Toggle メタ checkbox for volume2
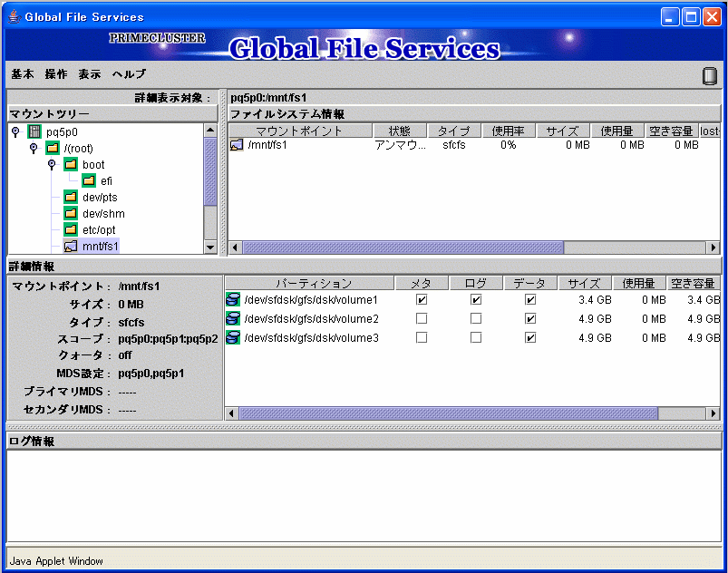Screen dimensions: 728x573 (422, 318)
